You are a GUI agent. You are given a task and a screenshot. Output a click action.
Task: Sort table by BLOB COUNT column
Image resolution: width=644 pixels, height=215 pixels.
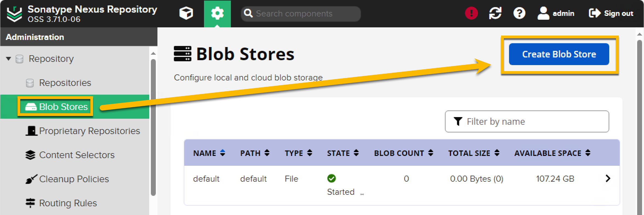404,153
